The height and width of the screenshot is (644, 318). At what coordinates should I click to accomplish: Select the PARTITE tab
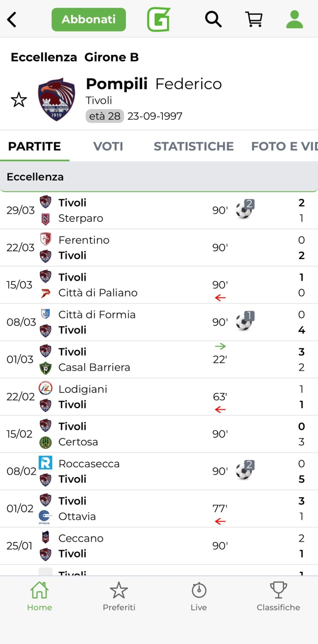click(35, 146)
